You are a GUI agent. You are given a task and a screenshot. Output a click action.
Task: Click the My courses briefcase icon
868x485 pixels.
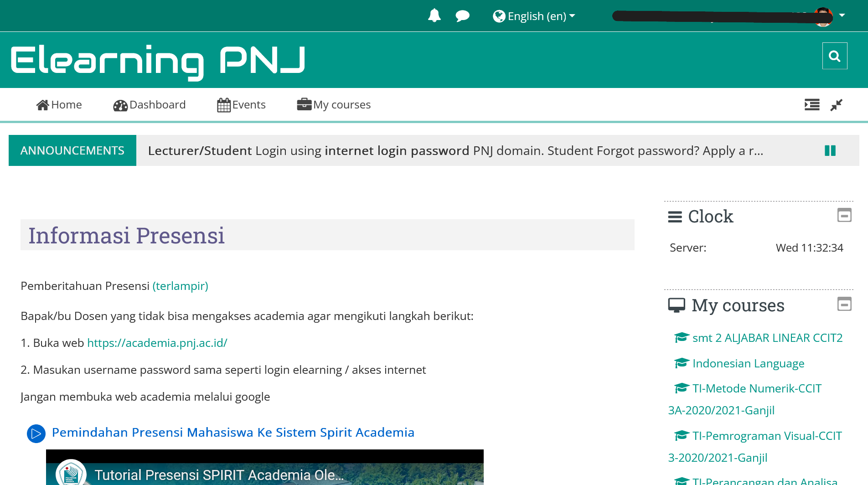[304, 104]
